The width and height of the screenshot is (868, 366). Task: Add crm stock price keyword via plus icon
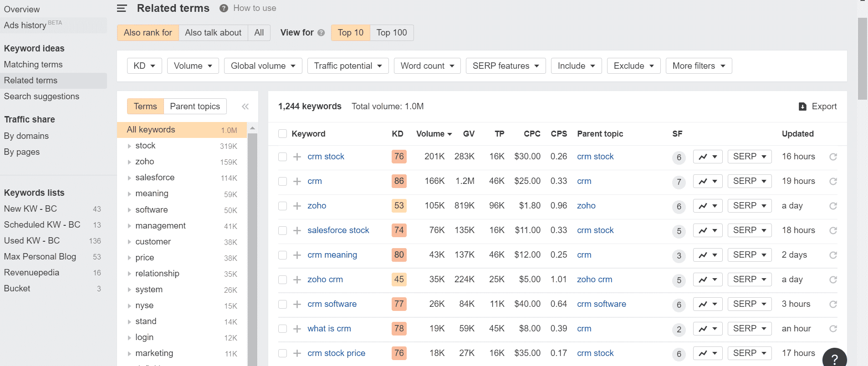tap(297, 353)
